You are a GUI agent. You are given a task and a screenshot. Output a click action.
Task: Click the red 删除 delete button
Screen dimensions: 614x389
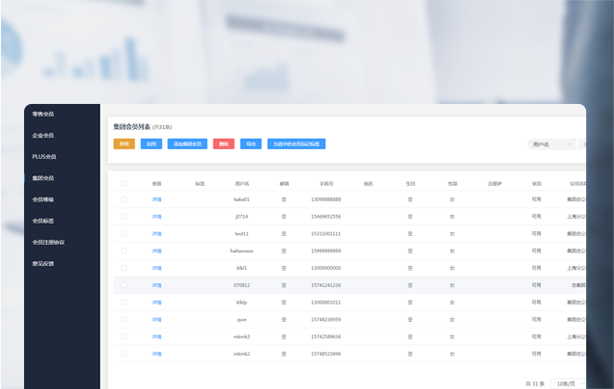click(x=224, y=144)
